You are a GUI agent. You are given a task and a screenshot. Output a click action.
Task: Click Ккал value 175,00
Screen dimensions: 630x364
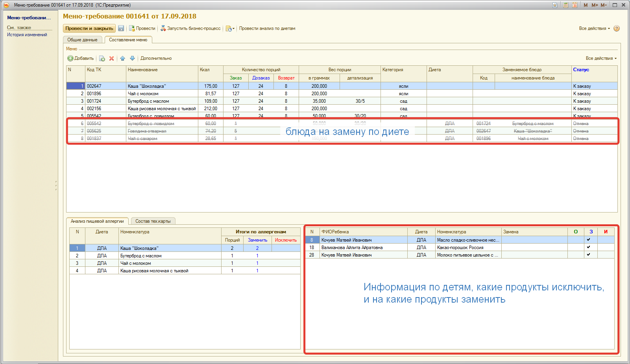(211, 86)
